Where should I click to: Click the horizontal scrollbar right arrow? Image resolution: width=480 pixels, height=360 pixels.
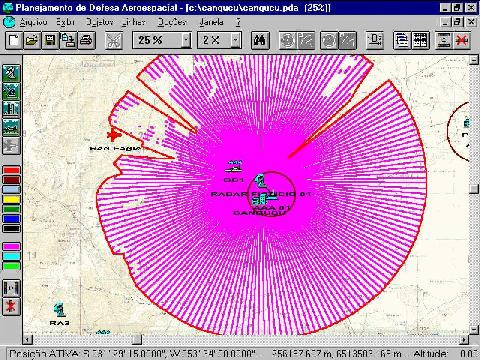click(464, 340)
